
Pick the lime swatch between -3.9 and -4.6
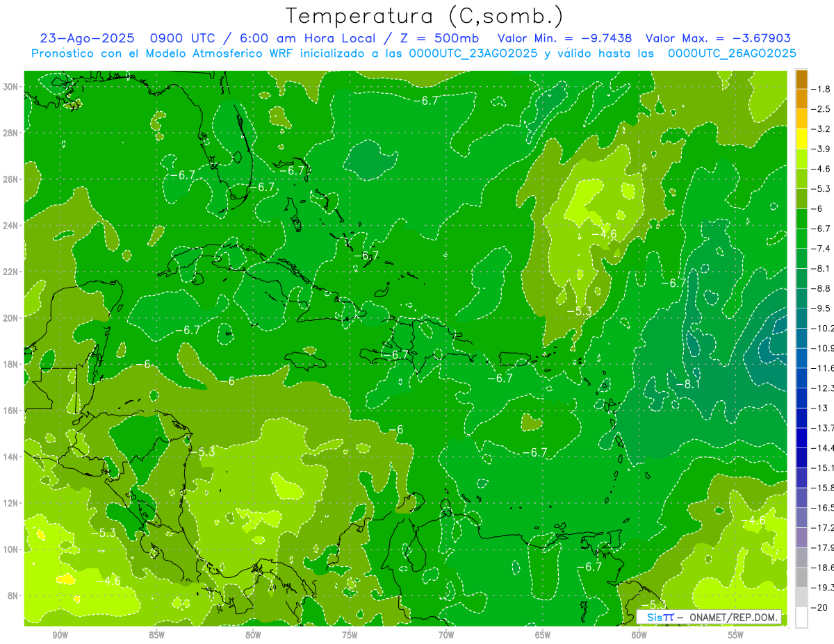coord(801,159)
